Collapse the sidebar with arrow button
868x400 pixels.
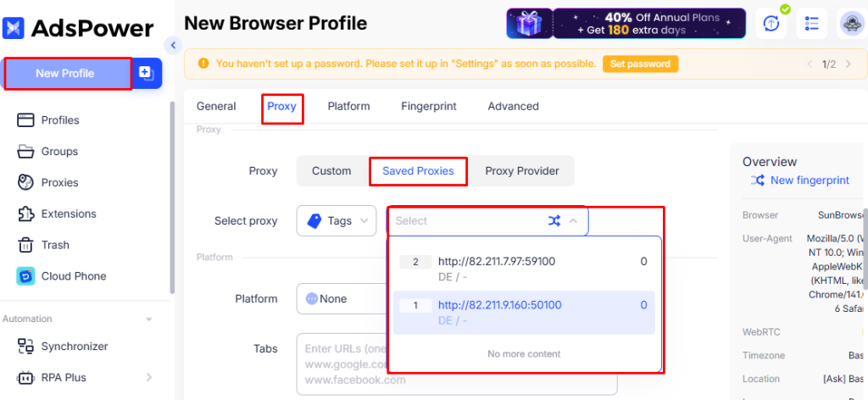pos(173,46)
